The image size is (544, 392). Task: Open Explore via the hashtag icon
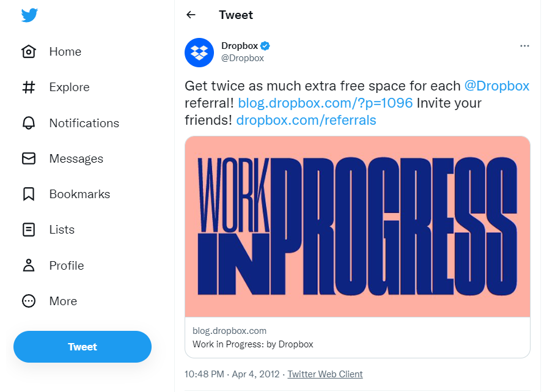coord(28,87)
